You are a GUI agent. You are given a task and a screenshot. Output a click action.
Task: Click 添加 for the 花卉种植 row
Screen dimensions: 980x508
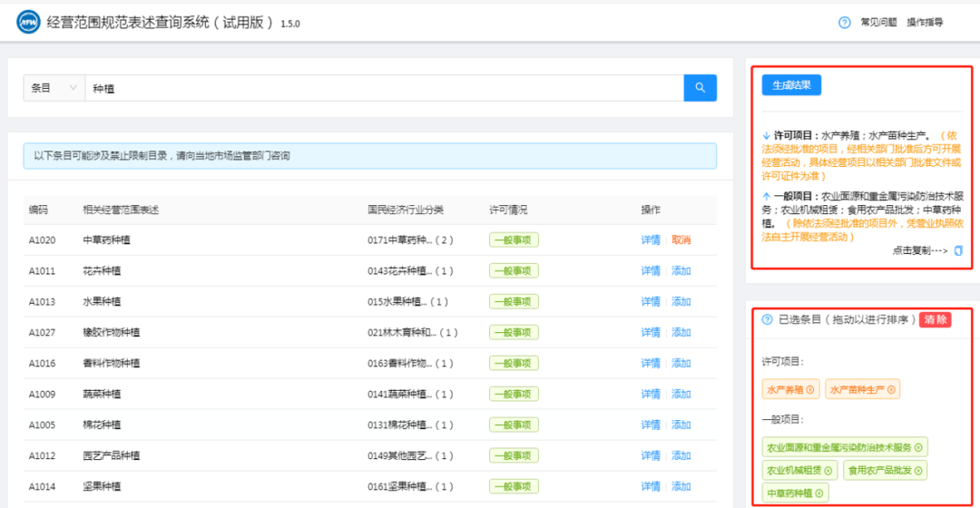[x=681, y=271]
